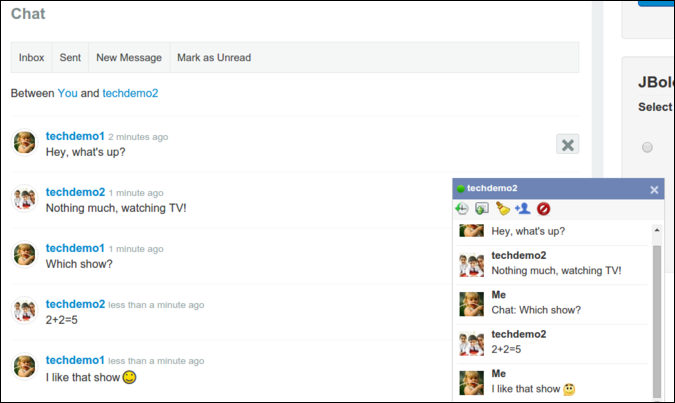Click the smiley emoji after 'I like that show'
The height and width of the screenshot is (403, 675).
click(x=129, y=376)
